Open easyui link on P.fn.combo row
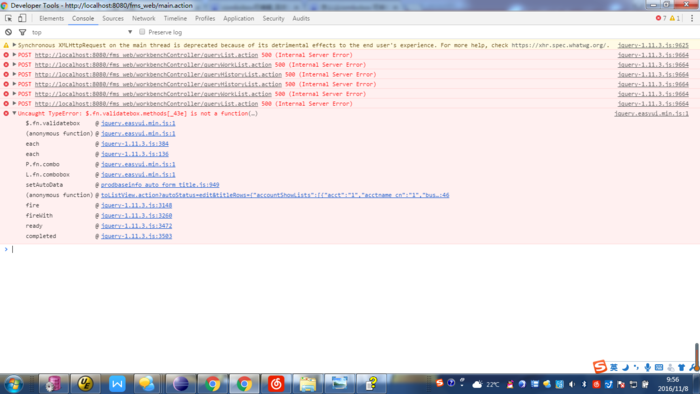The height and width of the screenshot is (394, 700). (138, 164)
